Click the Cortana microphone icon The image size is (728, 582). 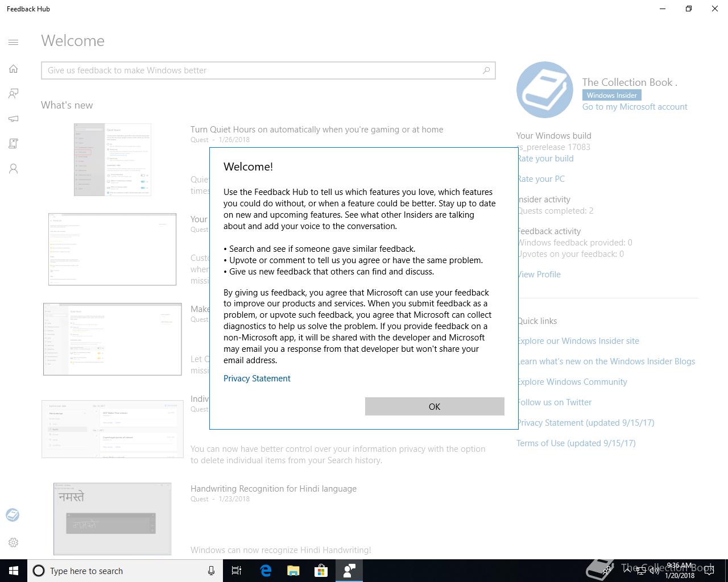(211, 571)
